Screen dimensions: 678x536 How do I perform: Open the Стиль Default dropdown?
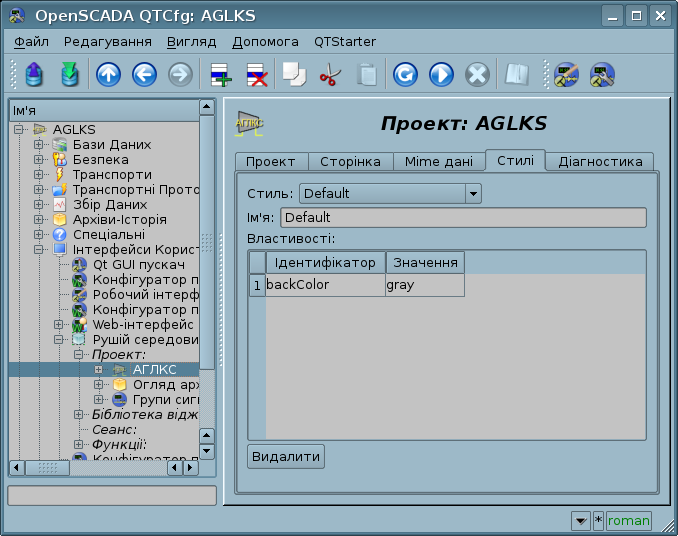tap(390, 194)
